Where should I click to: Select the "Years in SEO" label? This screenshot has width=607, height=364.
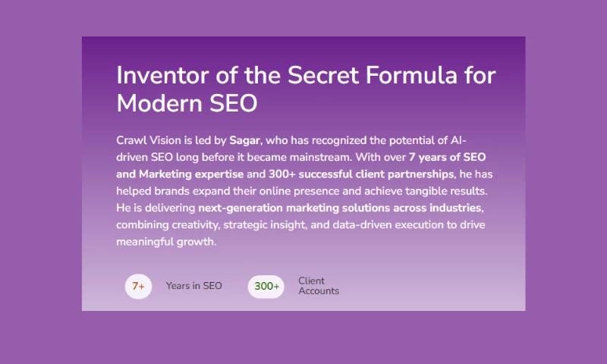pyautogui.click(x=194, y=286)
